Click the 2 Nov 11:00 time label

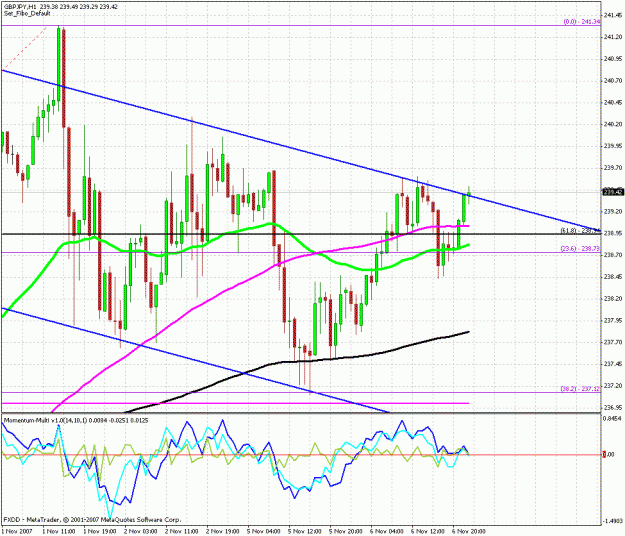click(x=182, y=531)
